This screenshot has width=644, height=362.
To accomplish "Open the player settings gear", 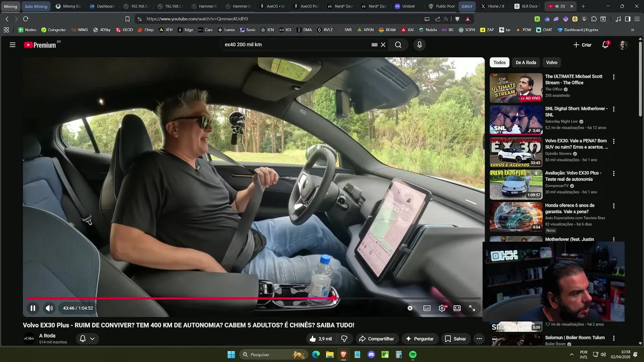I will pyautogui.click(x=442, y=308).
